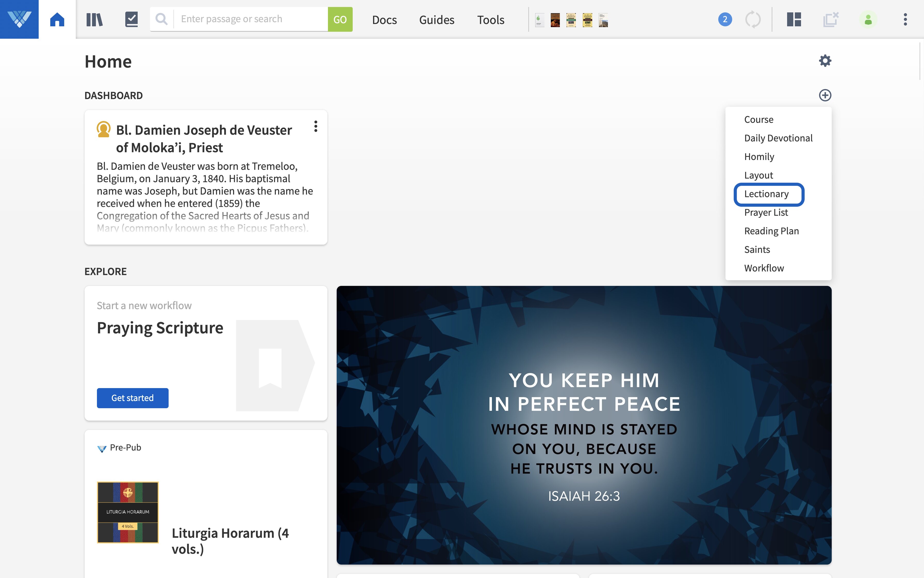Open the Library books icon
Viewport: 924px width, 578px height.
coord(94,20)
